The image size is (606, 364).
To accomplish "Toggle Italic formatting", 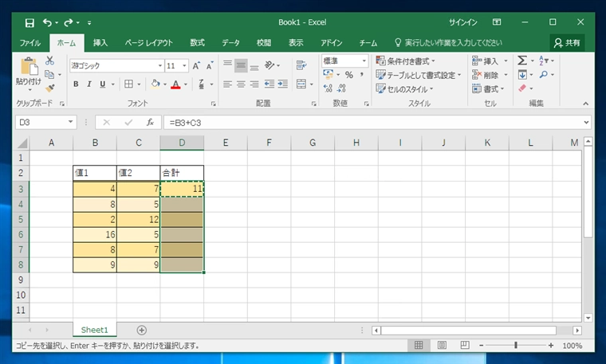I will click(89, 84).
